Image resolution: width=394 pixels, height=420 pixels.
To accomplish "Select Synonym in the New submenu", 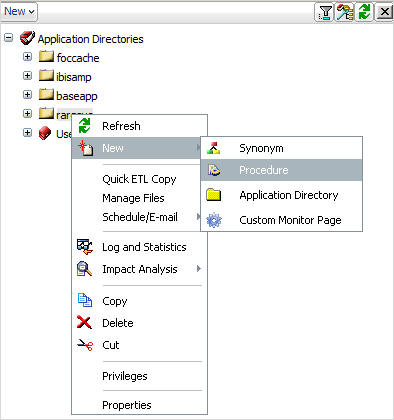I will pyautogui.click(x=281, y=148).
